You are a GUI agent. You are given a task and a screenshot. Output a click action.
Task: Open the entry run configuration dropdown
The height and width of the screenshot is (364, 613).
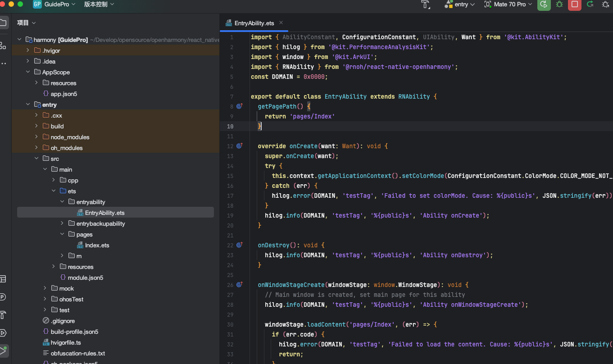pos(460,5)
